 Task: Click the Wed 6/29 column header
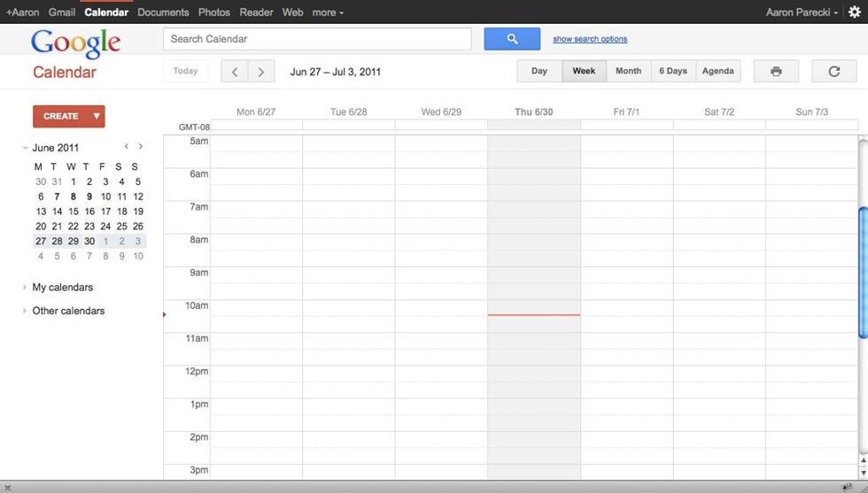441,112
